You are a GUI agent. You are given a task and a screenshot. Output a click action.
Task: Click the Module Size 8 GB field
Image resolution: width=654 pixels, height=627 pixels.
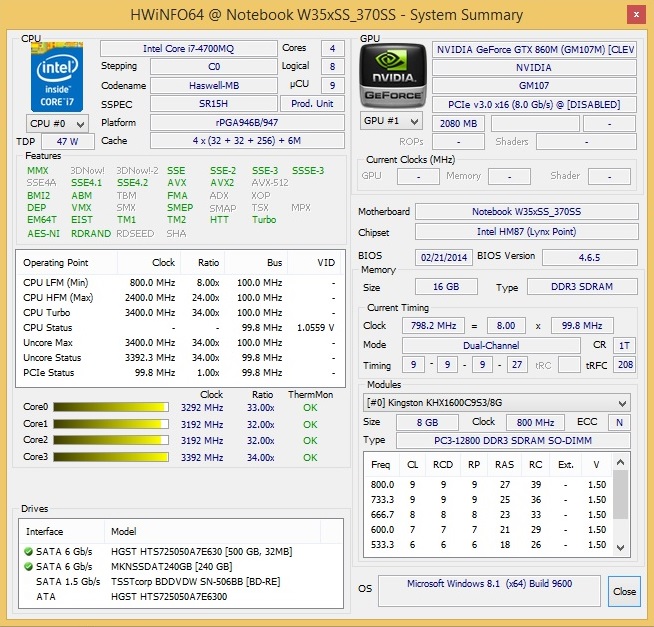pyautogui.click(x=427, y=422)
